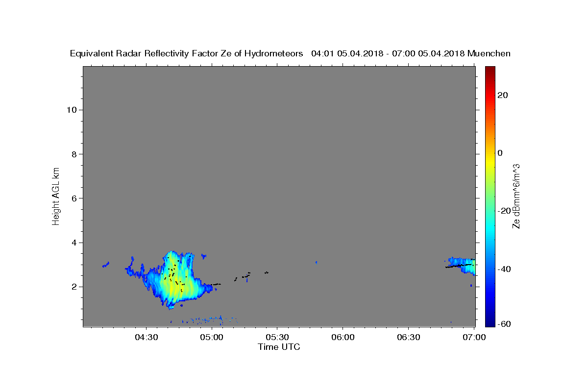This screenshot has height=392, width=588.
Task: Click the 'Ze dBmm^6/m^3' colorbar unit label
Action: tap(516, 196)
